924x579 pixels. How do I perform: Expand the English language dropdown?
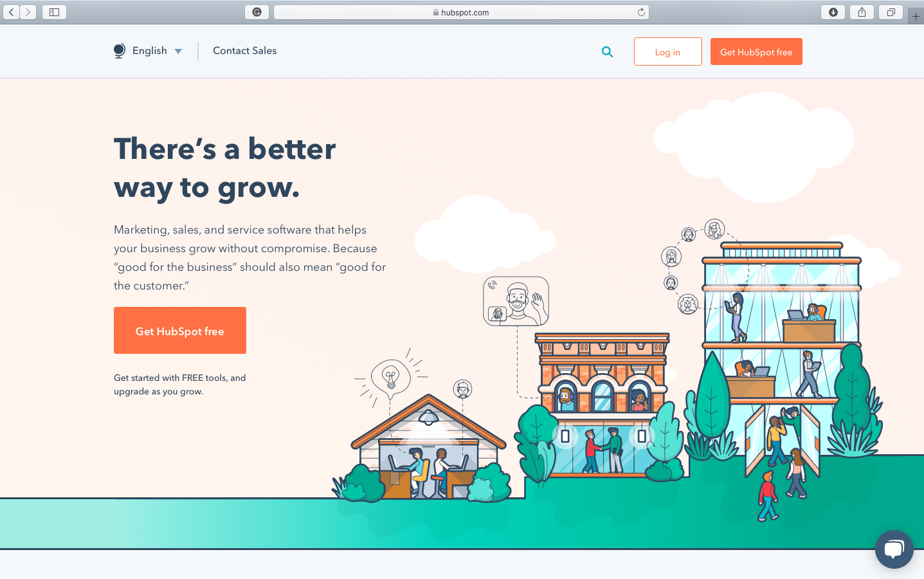point(157,51)
